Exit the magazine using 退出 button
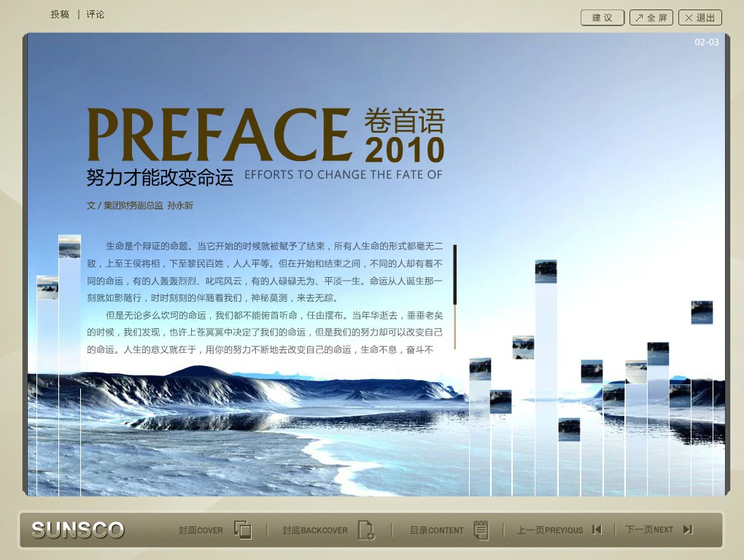Image resolution: width=744 pixels, height=560 pixels. (700, 17)
